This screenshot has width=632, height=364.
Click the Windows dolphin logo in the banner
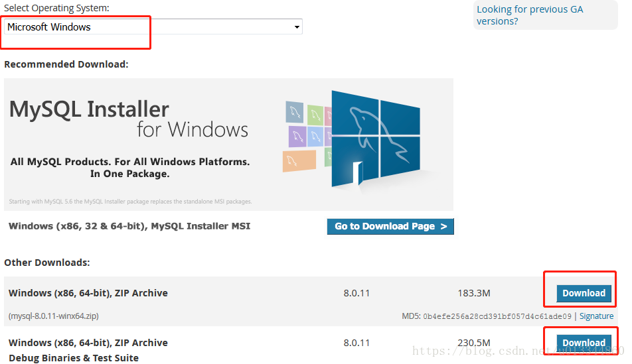[x=375, y=139]
